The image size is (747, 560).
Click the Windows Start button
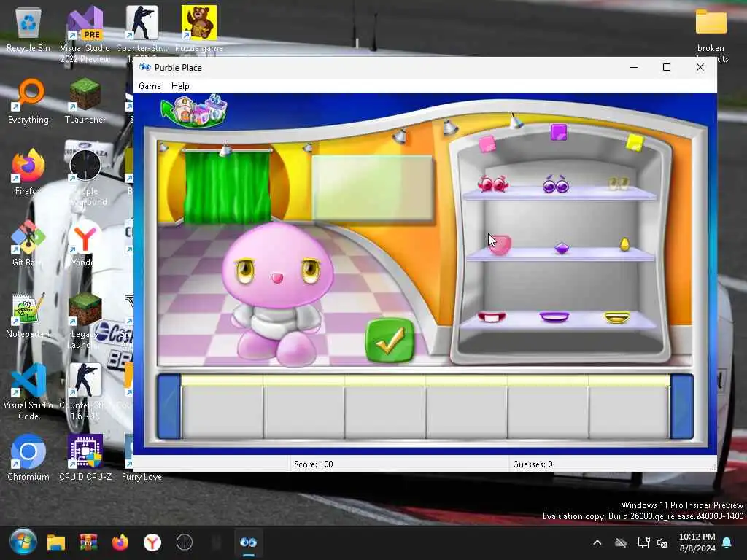[23, 542]
